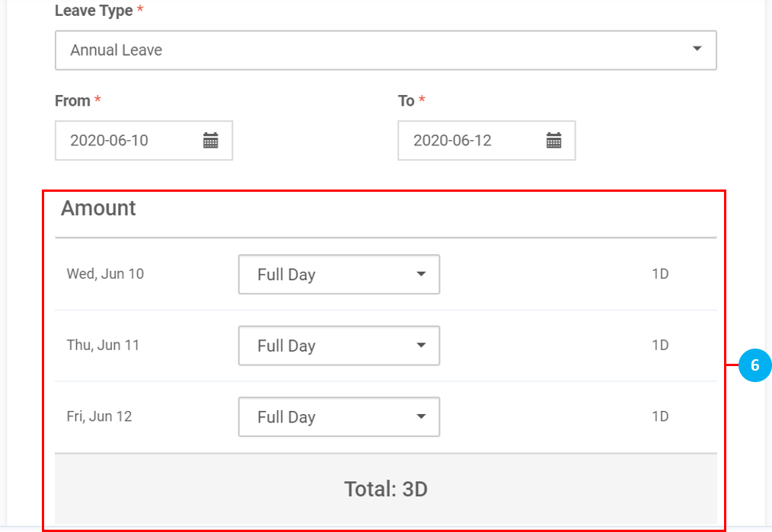Screen dimensions: 772x532
Task: Expand the Full Day dropdown for Wed, Jun 10
Action: point(339,275)
